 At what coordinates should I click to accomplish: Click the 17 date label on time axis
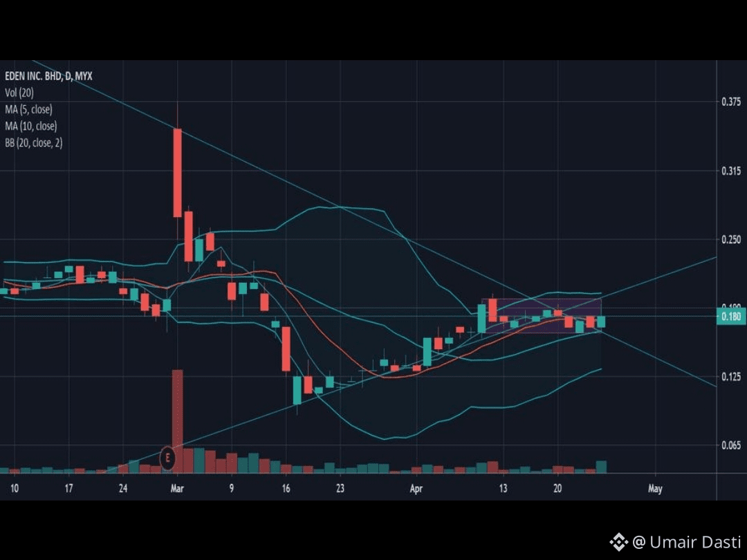68,489
